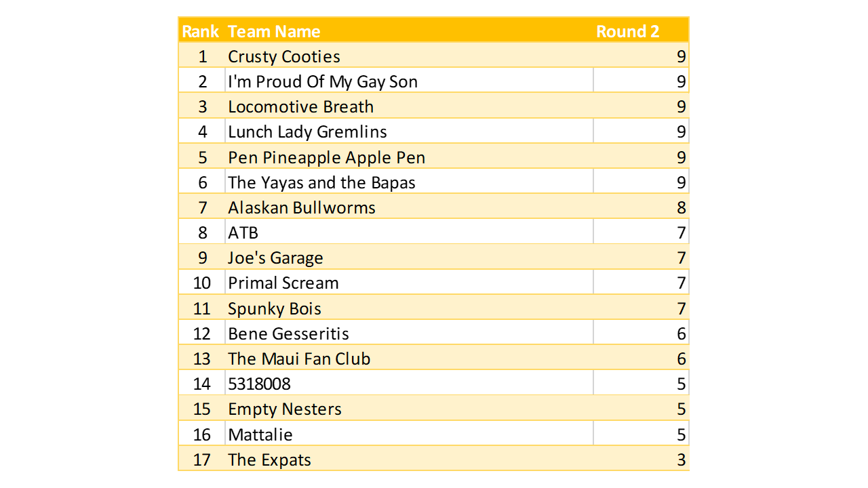Select the Primal Scream cell
The image size is (868, 488).
click(283, 283)
